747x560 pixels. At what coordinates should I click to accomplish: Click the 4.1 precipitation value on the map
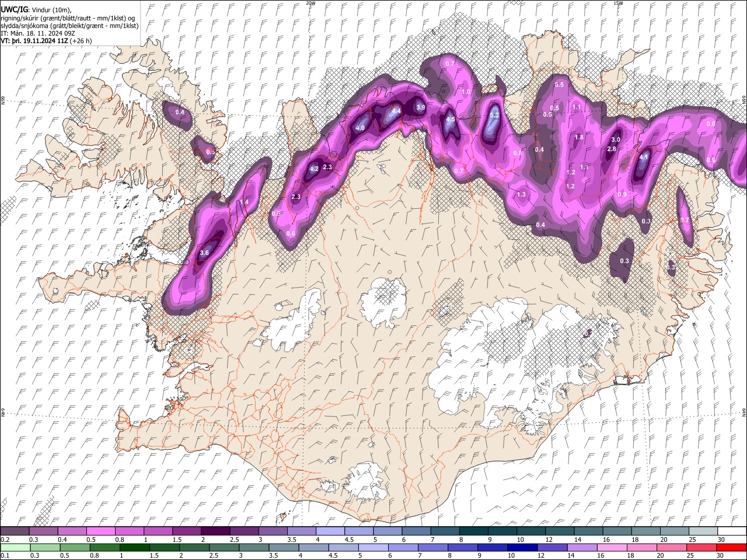pos(644,157)
